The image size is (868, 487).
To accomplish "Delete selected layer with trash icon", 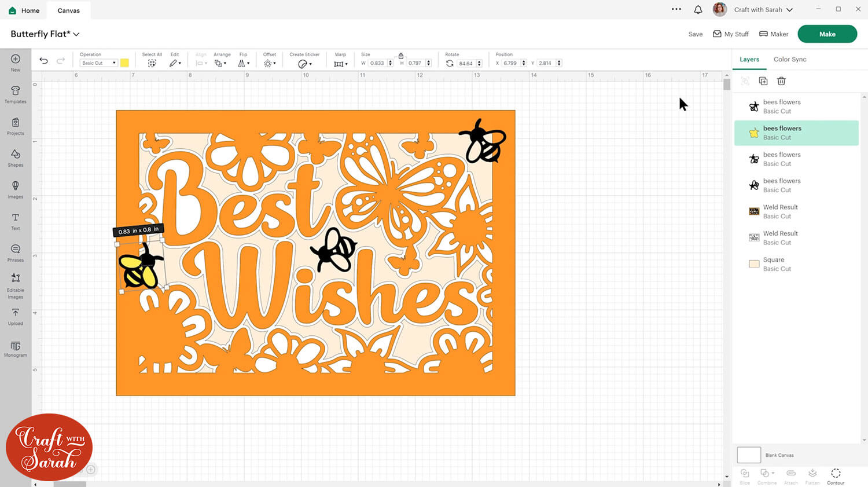I will [x=781, y=81].
